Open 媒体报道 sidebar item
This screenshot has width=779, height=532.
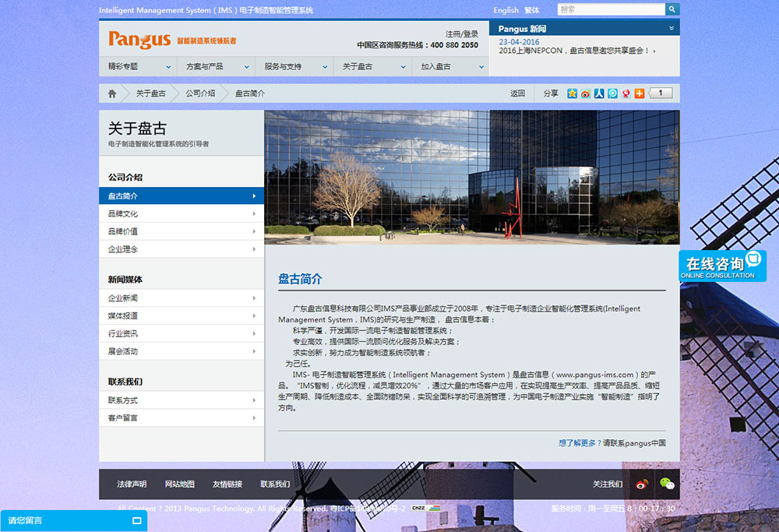pos(182,316)
